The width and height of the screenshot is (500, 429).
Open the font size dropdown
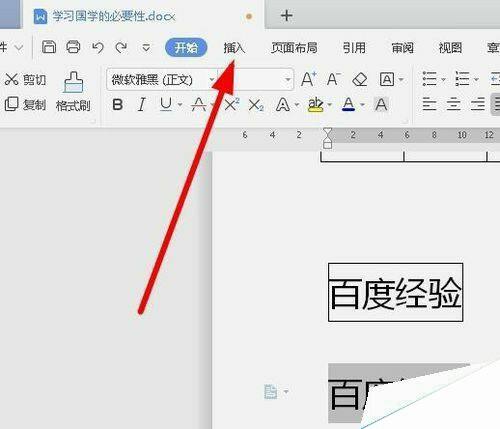coord(288,80)
